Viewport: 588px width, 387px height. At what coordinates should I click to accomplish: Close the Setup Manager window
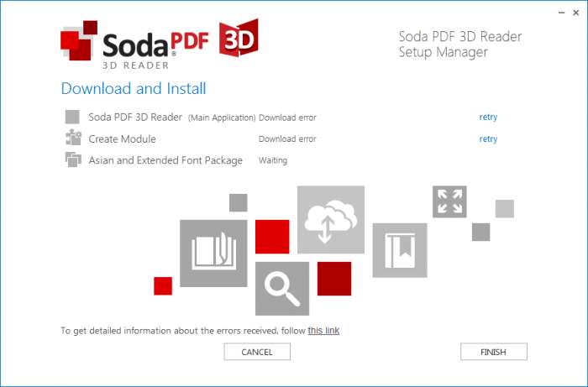point(576,13)
